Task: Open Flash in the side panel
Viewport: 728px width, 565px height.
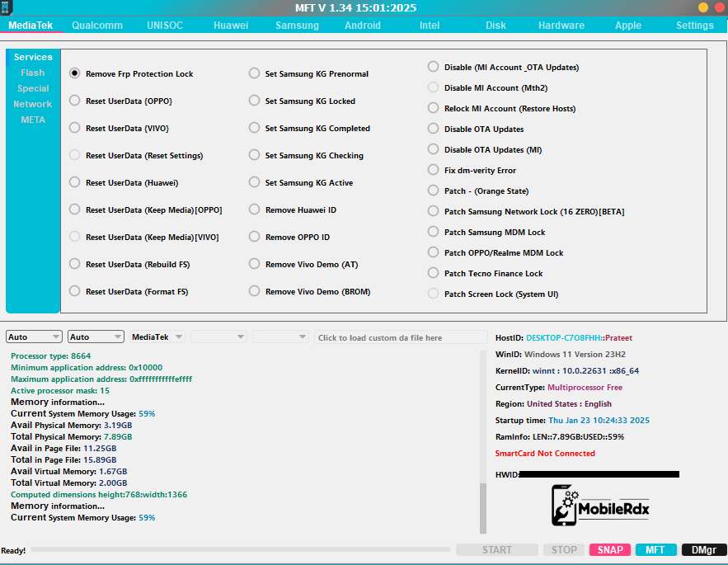Action: [33, 73]
